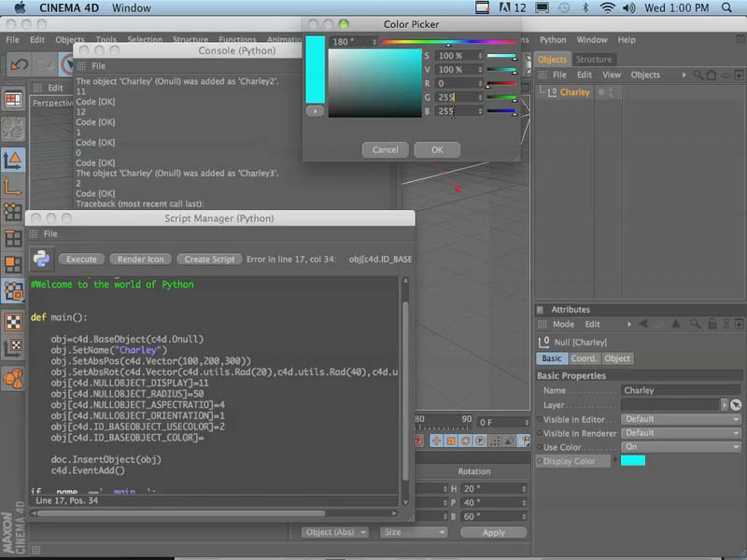Screen dimensions: 747x560
Task: Expand the Display Color triangle
Action: (x=615, y=460)
